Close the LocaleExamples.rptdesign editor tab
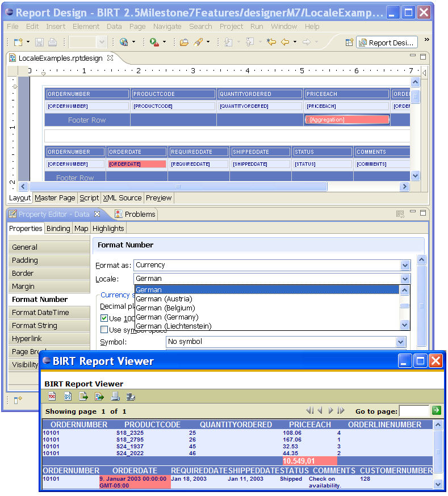448x496 pixels. pos(111,57)
